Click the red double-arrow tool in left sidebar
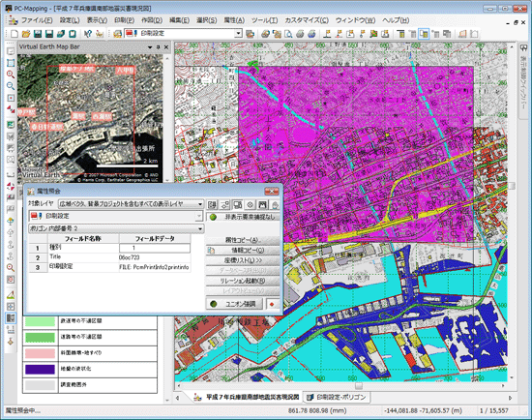The width and height of the screenshot is (532, 420). click(x=11, y=109)
